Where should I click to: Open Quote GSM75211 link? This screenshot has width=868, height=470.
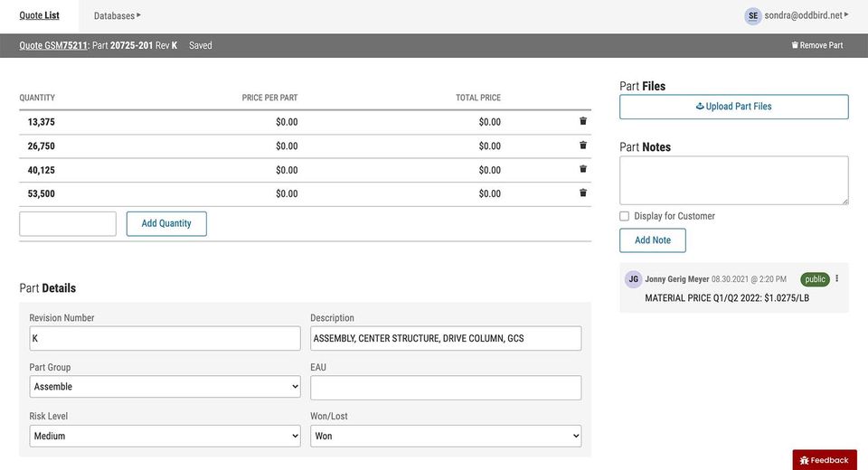click(53, 45)
